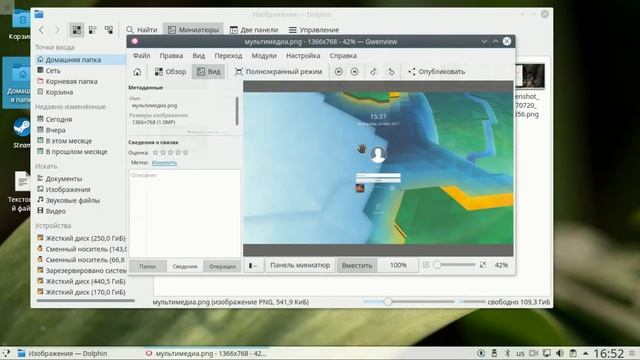This screenshot has width=640, height=360.
Task: Toggle the Панель миниатюр thumbnail bar
Action: pyautogui.click(x=300, y=265)
